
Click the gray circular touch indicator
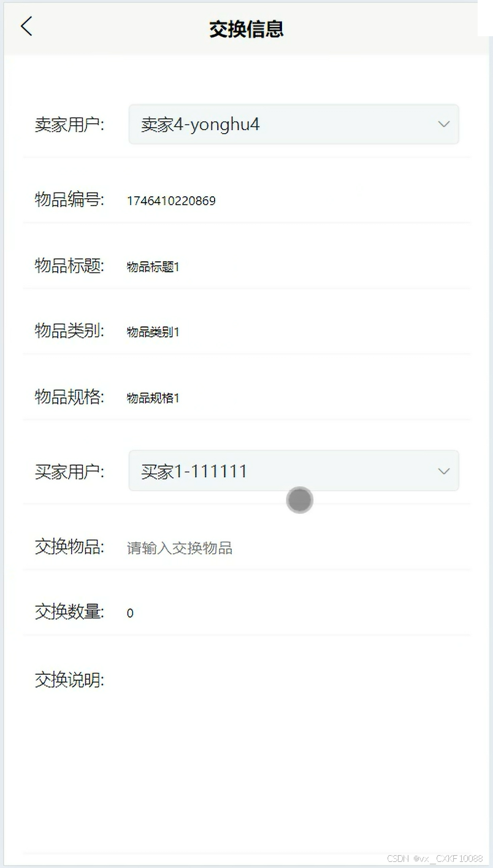point(300,500)
